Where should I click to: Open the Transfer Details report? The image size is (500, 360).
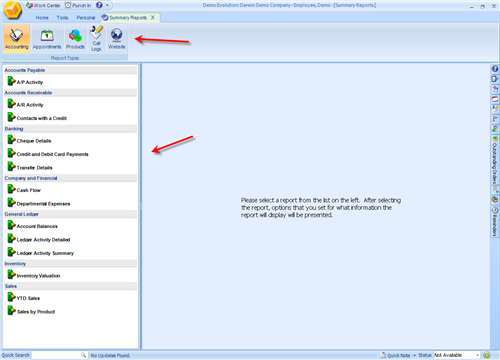(30, 167)
